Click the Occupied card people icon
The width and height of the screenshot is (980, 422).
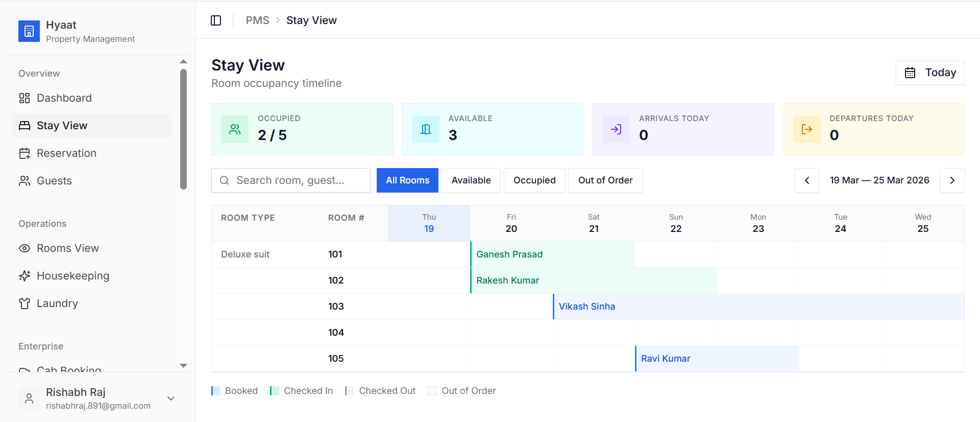point(235,129)
